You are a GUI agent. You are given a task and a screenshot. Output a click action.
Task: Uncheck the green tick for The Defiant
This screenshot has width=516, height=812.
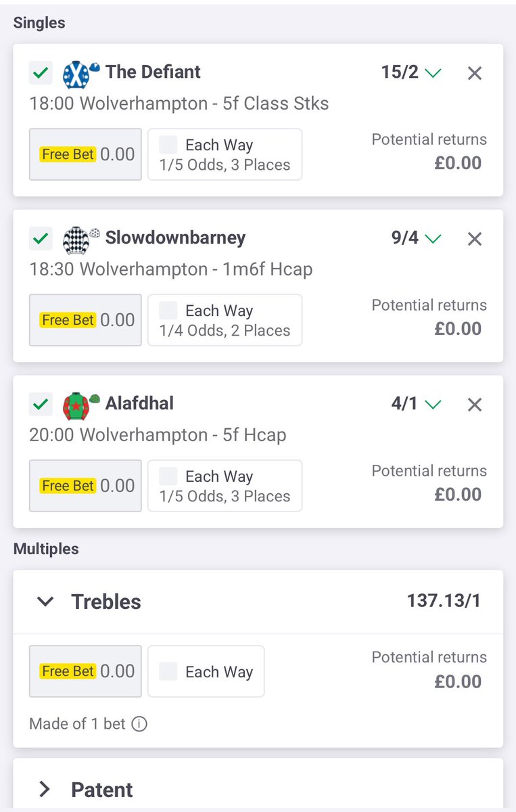[x=41, y=73]
